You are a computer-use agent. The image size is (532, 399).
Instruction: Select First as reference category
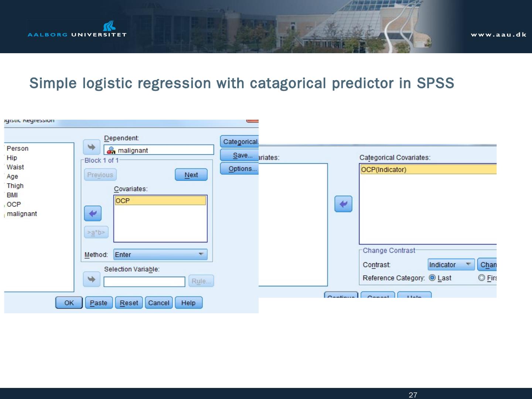481,278
